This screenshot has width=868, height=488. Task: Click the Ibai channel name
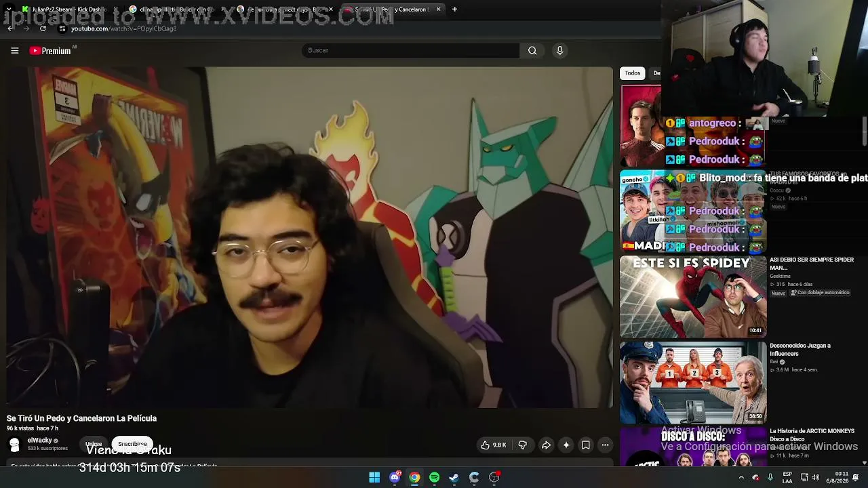pyautogui.click(x=774, y=362)
